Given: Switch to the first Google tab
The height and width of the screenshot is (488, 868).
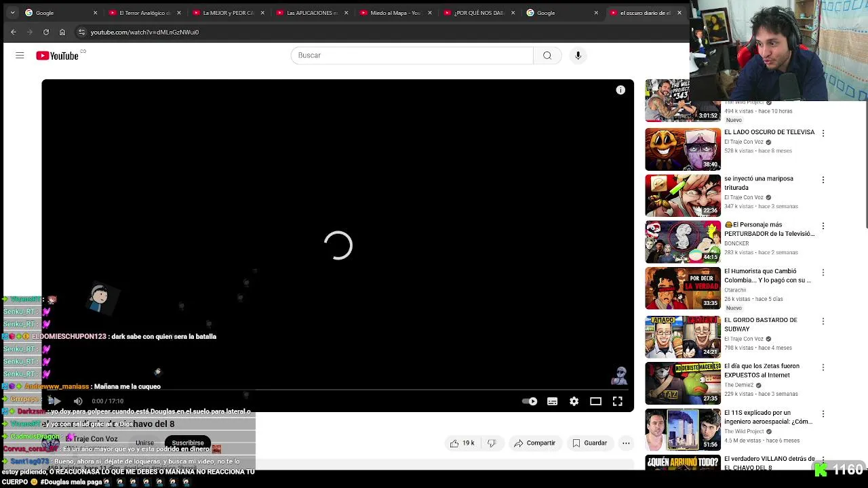Looking at the screenshot, I should 61,13.
